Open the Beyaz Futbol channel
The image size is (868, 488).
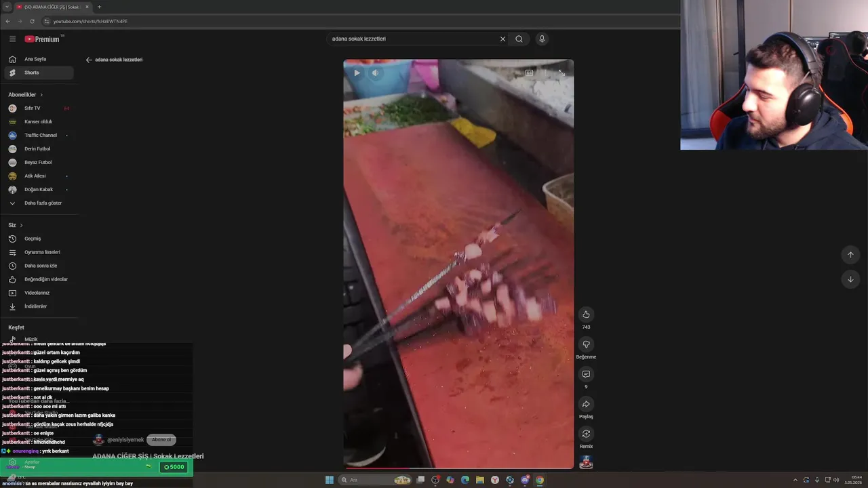39,163
